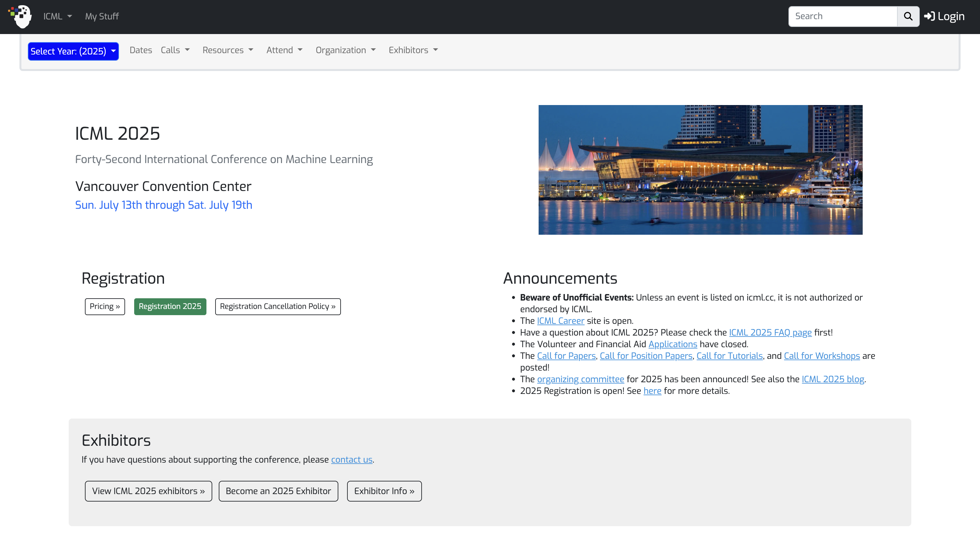
Task: Open the ICML top navigation dropdown
Action: (x=57, y=16)
